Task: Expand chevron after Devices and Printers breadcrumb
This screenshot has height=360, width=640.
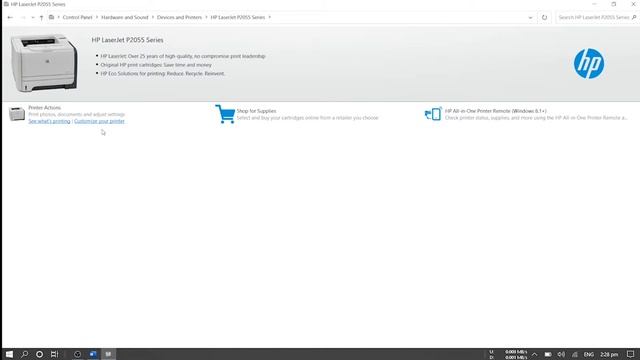Action: (x=206, y=18)
